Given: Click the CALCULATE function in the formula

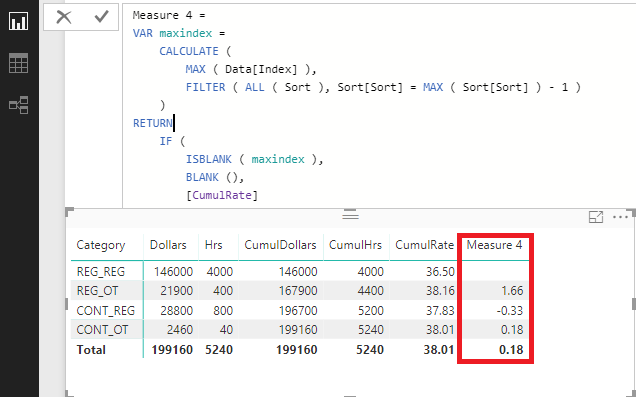Looking at the screenshot, I should (189, 51).
